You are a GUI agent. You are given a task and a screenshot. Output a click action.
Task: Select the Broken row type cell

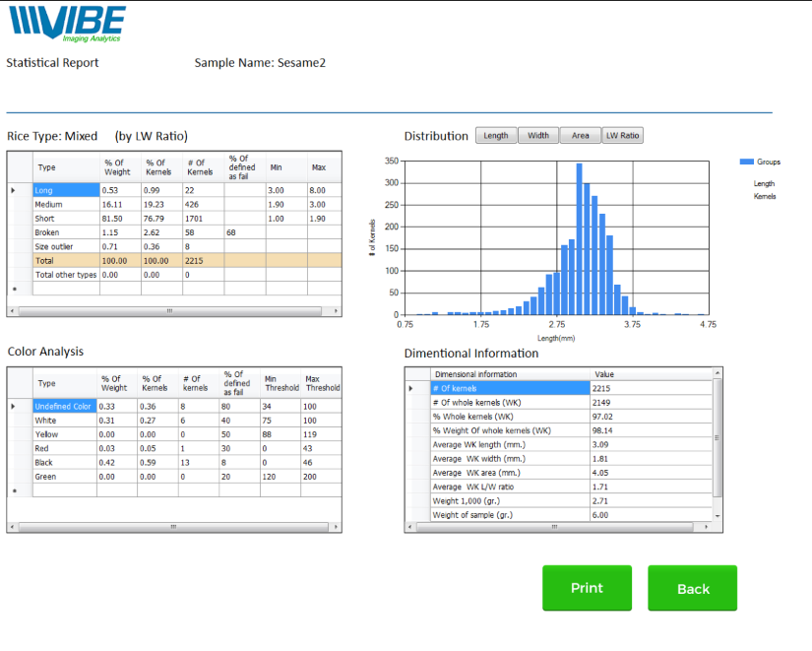tap(66, 232)
